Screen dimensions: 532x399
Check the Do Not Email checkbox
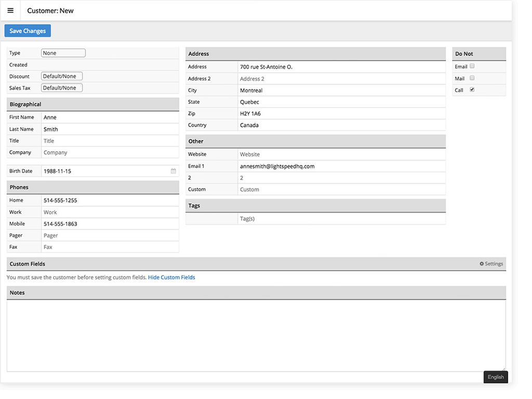tap(472, 66)
